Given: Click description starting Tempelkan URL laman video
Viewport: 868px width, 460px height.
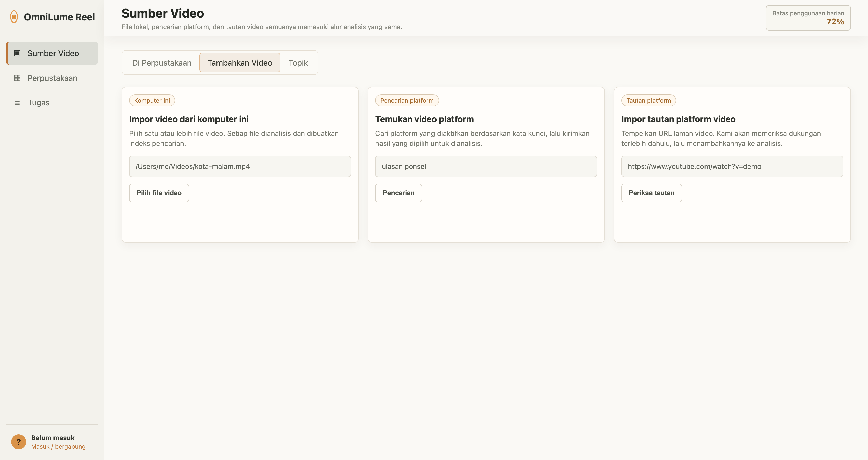Looking at the screenshot, I should click(721, 138).
